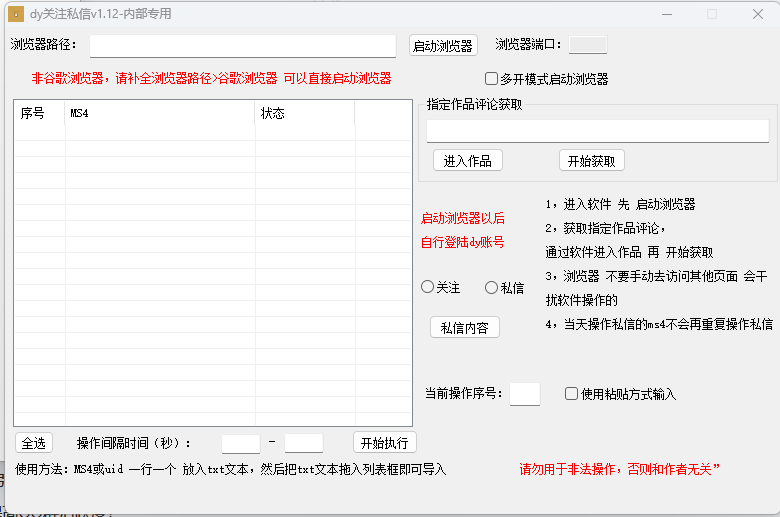Click the 当前操作序号 input box

click(525, 394)
